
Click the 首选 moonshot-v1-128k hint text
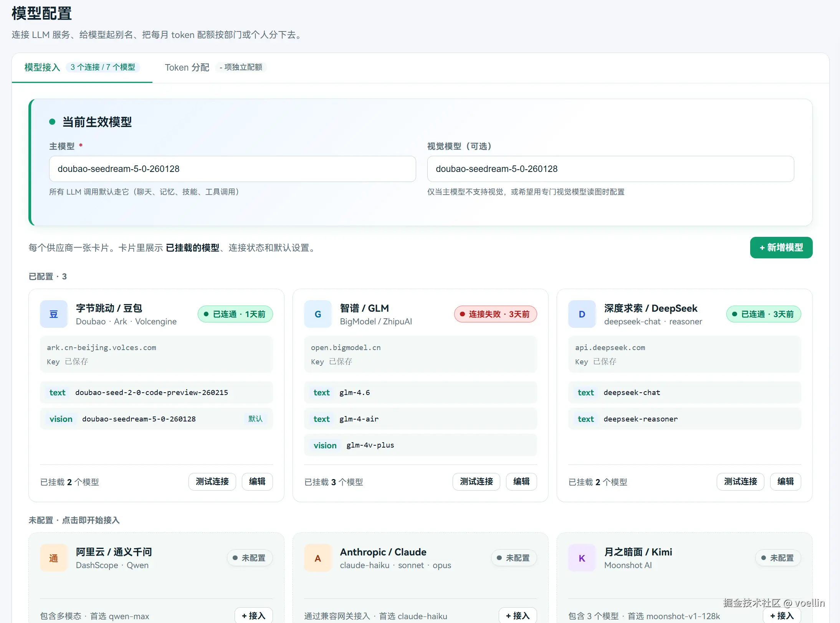pos(674,616)
